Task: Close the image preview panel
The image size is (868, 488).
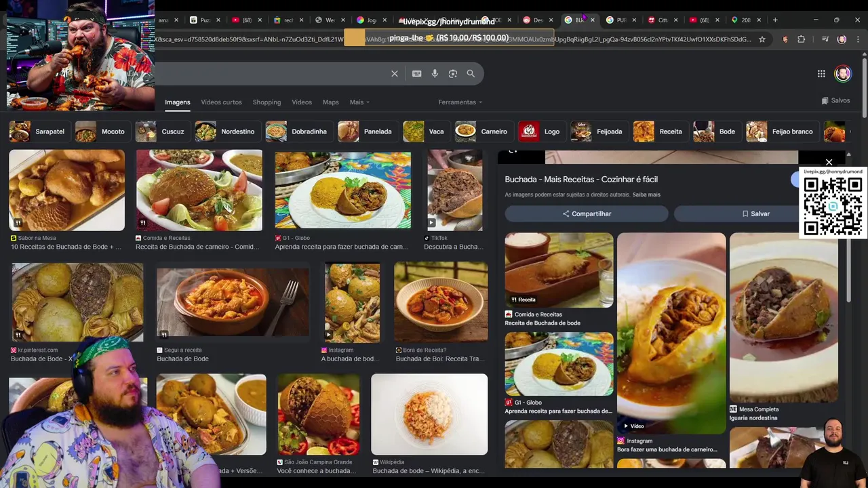Action: pos(829,162)
